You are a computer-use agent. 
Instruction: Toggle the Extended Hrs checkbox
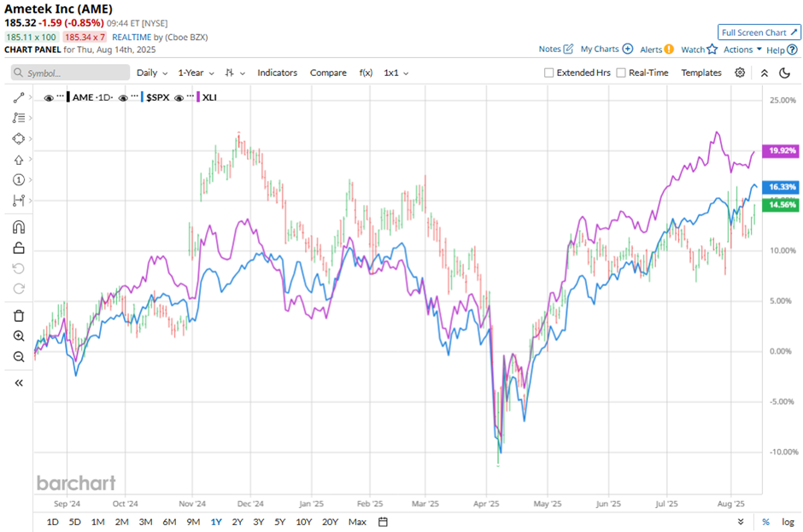pyautogui.click(x=548, y=73)
